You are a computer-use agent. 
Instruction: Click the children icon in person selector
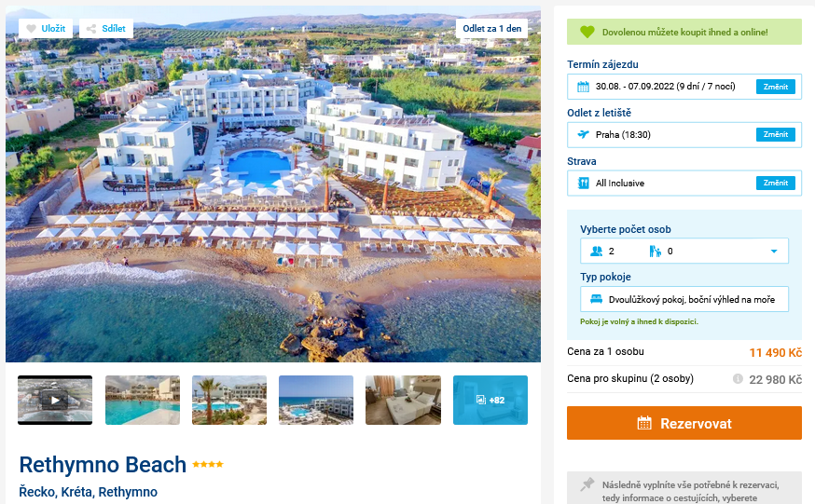(655, 252)
